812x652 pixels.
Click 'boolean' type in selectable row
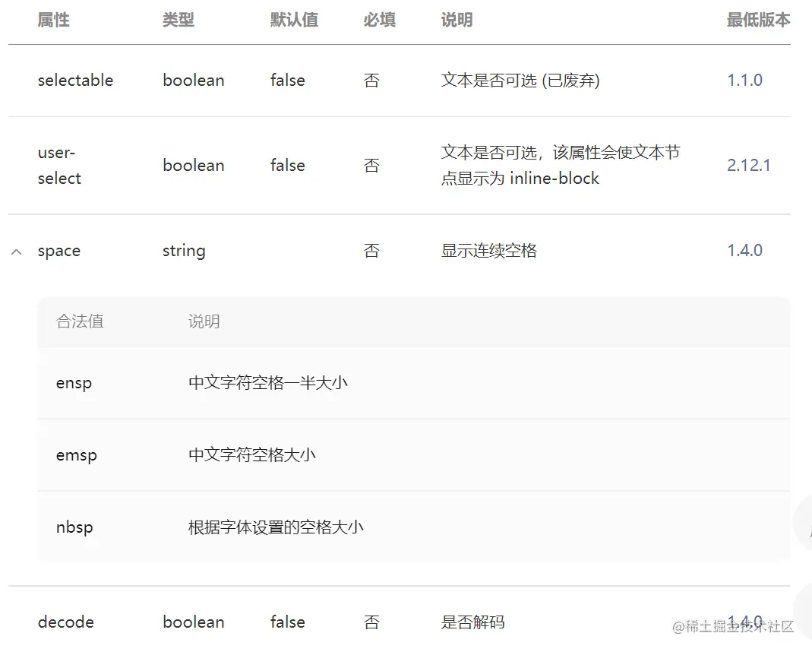(x=194, y=81)
